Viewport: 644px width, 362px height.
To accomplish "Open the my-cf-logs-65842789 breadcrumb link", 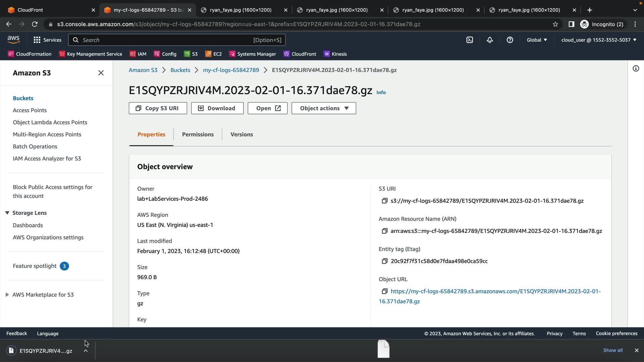I will pos(231,70).
